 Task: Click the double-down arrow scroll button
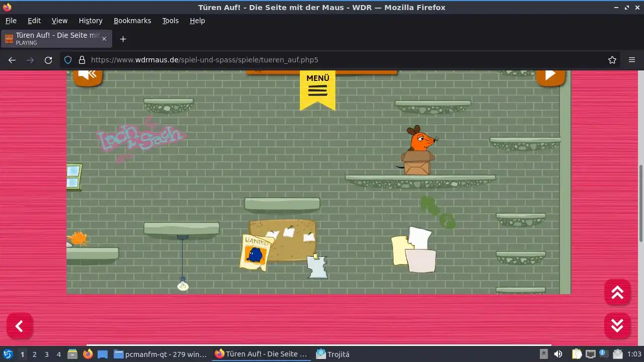pyautogui.click(x=617, y=325)
